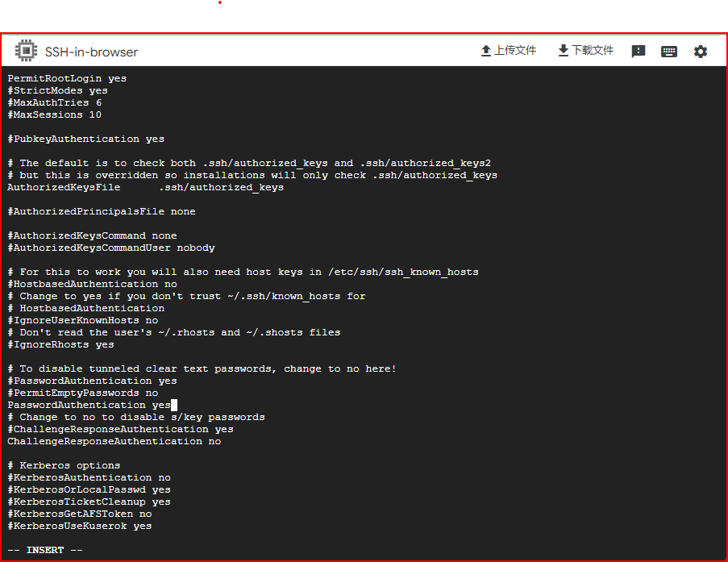The height and width of the screenshot is (562, 728).
Task: Click the AuthorizedKeysFile setting line
Action: pos(145,187)
